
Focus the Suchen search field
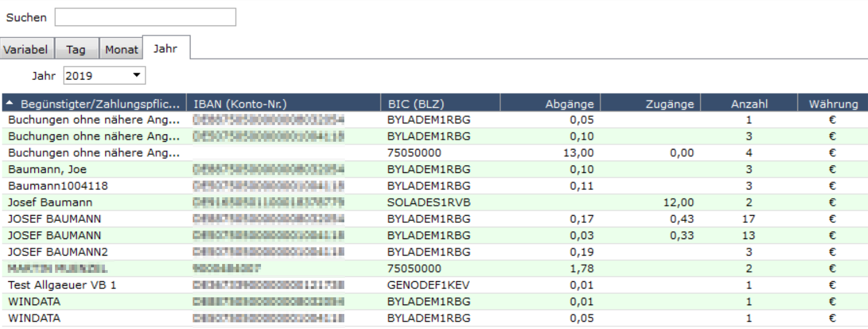pos(145,17)
